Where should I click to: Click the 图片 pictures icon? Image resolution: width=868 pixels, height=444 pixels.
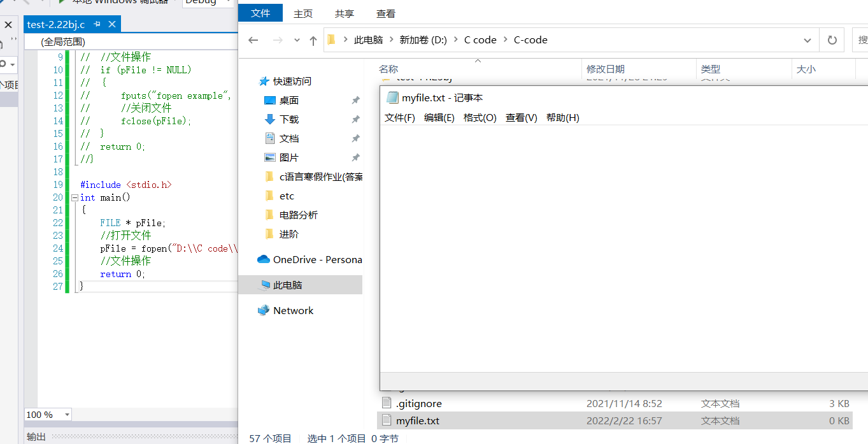[x=269, y=157]
